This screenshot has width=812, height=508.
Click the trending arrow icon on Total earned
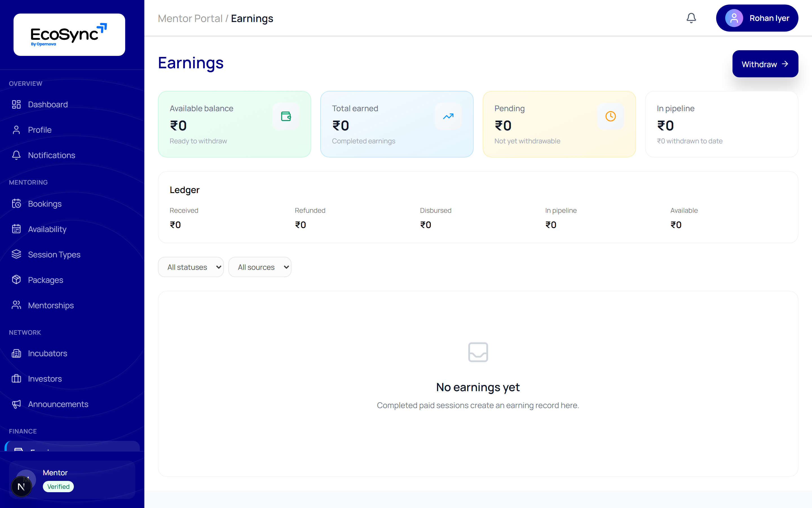[448, 116]
